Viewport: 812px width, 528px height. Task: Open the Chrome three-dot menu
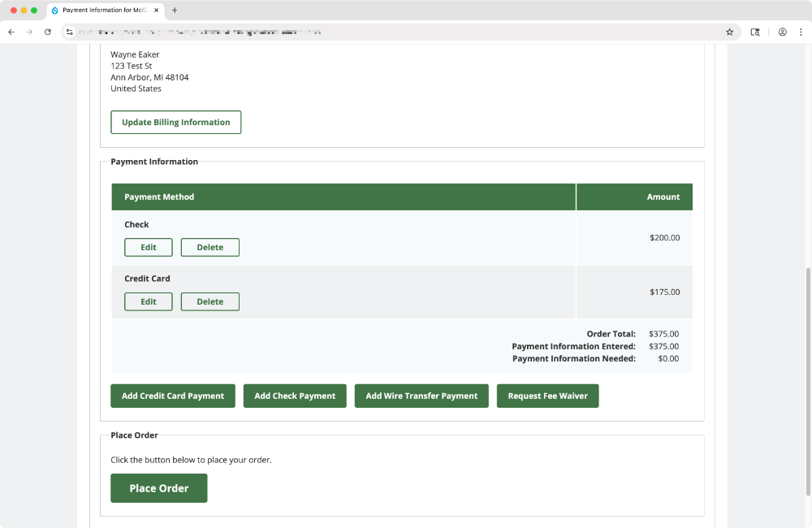[801, 32]
